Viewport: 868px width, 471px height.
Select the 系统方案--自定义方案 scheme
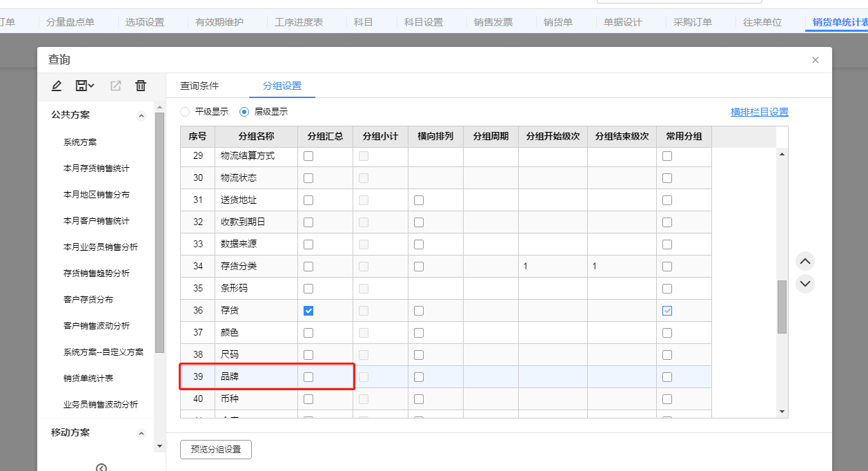(103, 352)
